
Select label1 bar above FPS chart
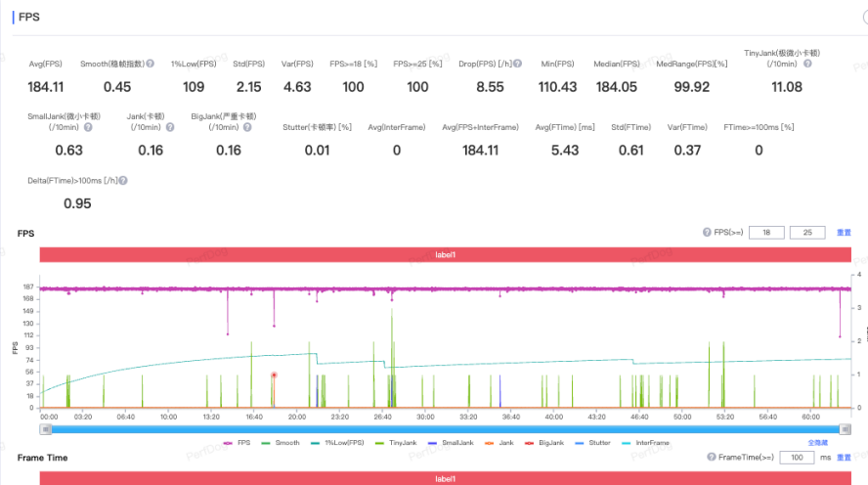[x=445, y=254]
